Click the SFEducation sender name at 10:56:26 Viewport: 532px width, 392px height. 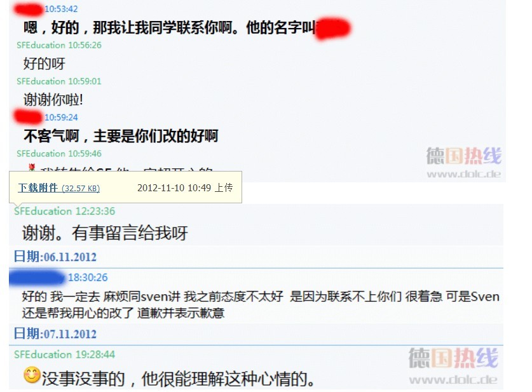pos(41,45)
